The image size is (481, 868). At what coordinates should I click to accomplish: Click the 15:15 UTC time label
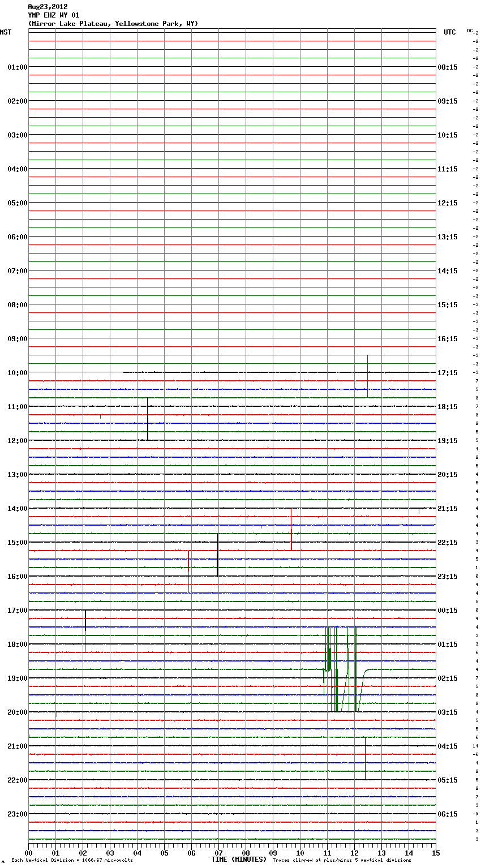[x=448, y=305]
